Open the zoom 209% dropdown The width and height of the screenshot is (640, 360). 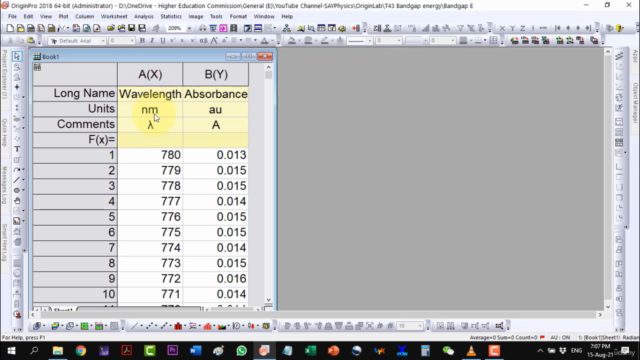(189, 28)
